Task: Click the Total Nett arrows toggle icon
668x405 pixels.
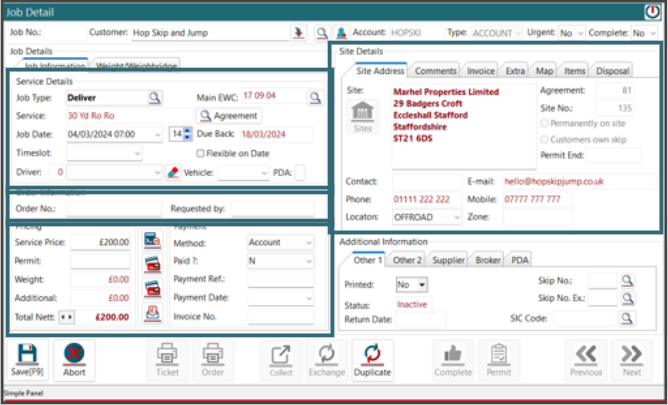Action: click(x=66, y=317)
